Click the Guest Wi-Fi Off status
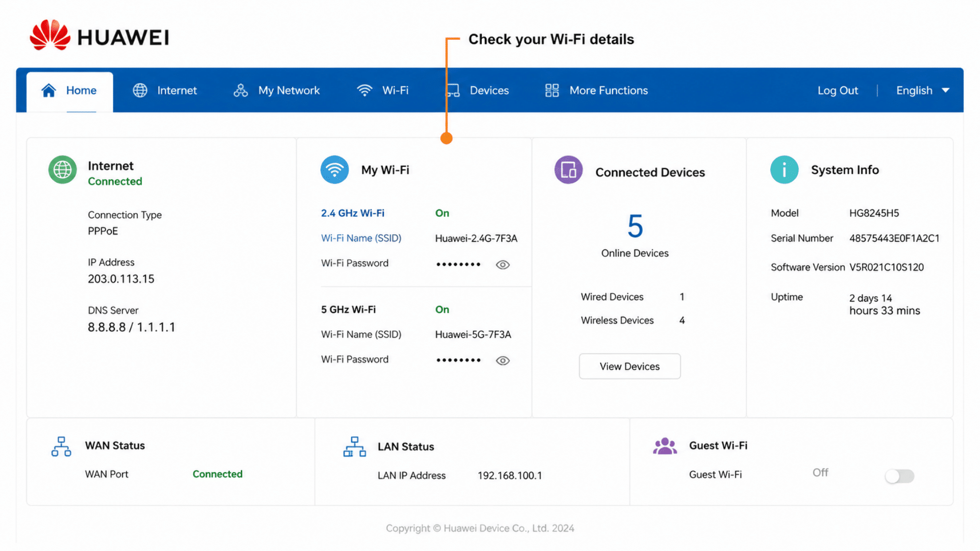The image size is (980, 551). [820, 473]
